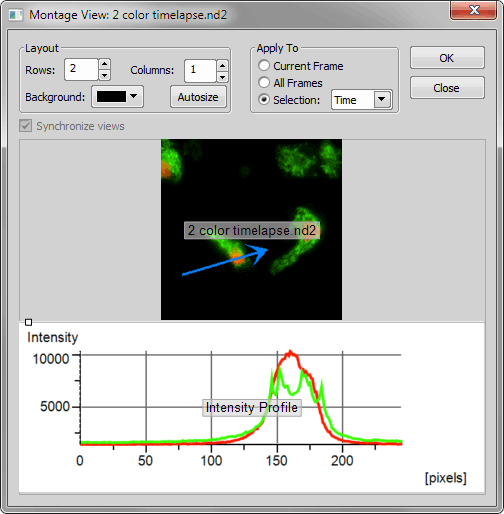The height and width of the screenshot is (514, 504).
Task: Click inside the Rows input field
Action: (81, 69)
